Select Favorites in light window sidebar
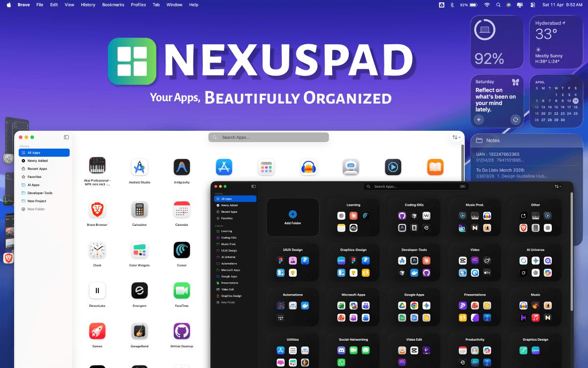Screen dimensions: 588x368 tap(44, 177)
